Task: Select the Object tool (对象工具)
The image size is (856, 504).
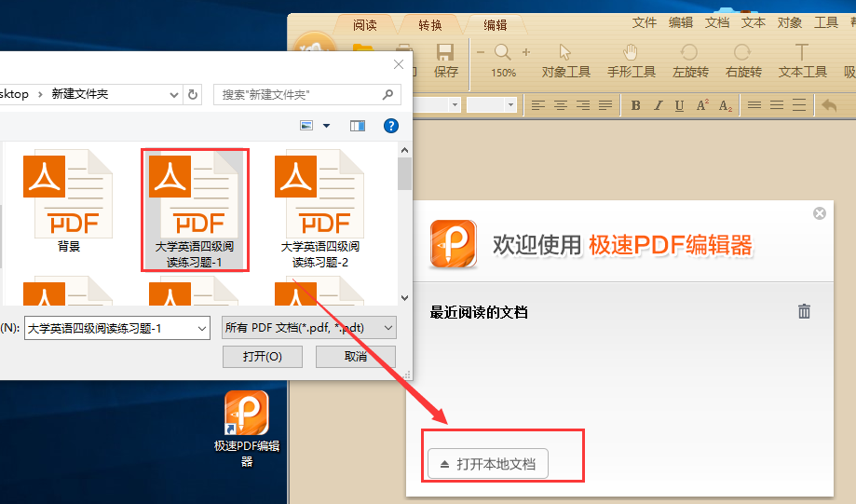Action: point(565,61)
